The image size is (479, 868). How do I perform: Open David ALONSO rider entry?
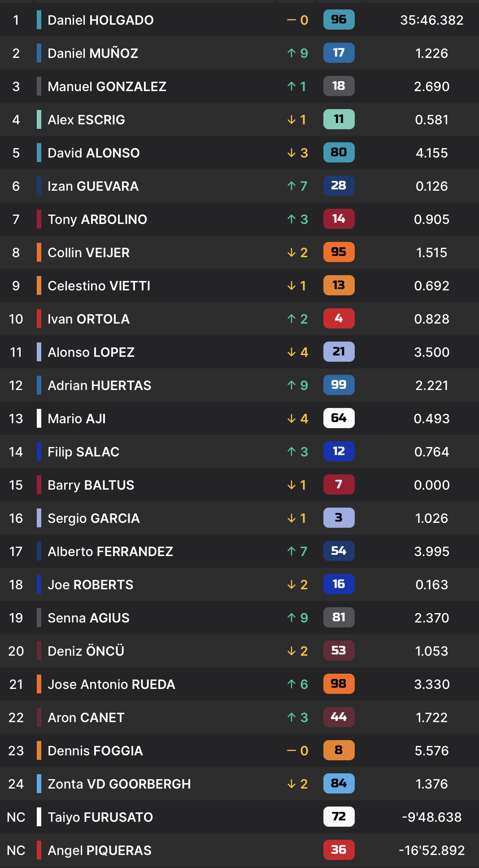coord(93,153)
